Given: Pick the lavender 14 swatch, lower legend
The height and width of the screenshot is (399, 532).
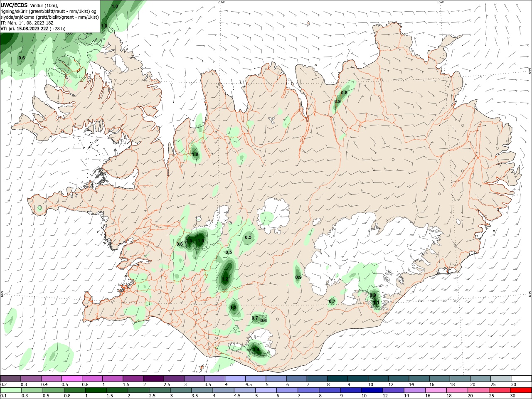Looking at the screenshot, I should (414, 390).
